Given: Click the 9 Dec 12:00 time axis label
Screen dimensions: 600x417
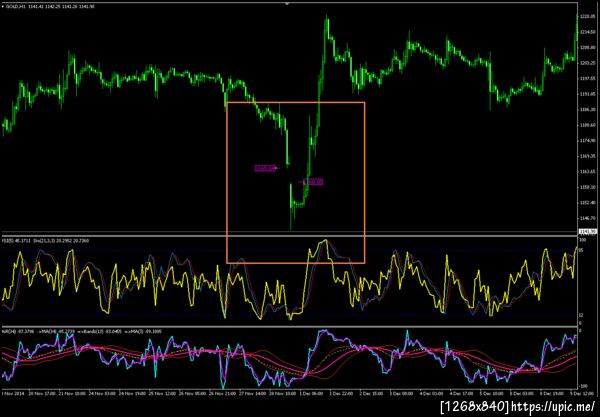Looking at the screenshot, I should click(x=582, y=393).
